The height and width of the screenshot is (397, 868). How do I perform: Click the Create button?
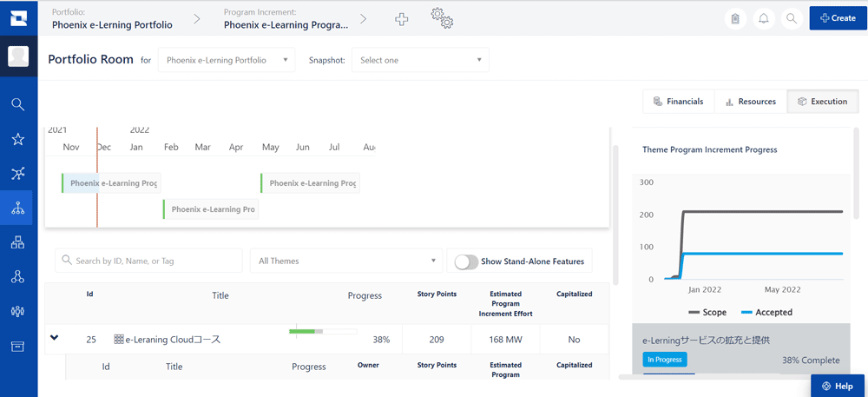click(838, 18)
